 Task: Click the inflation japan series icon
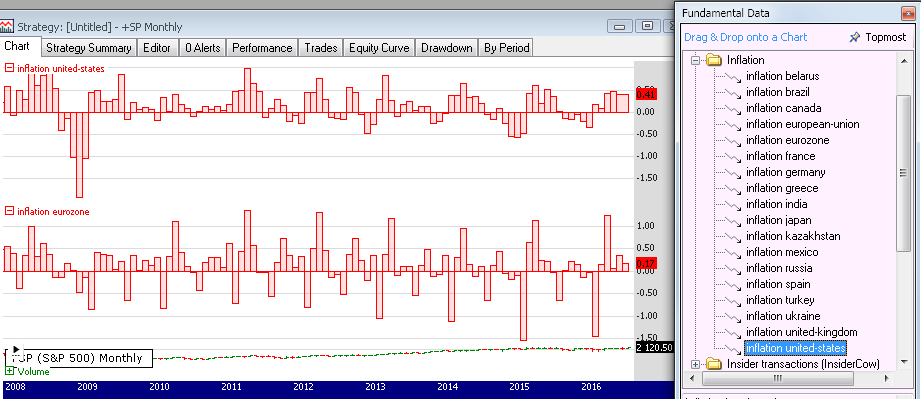[732, 220]
